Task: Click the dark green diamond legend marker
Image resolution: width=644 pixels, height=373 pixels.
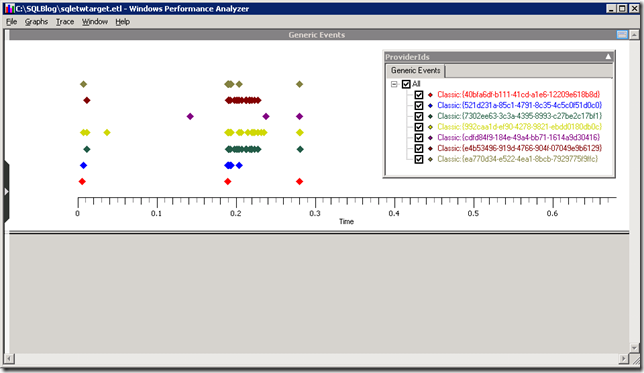Action: (430, 116)
